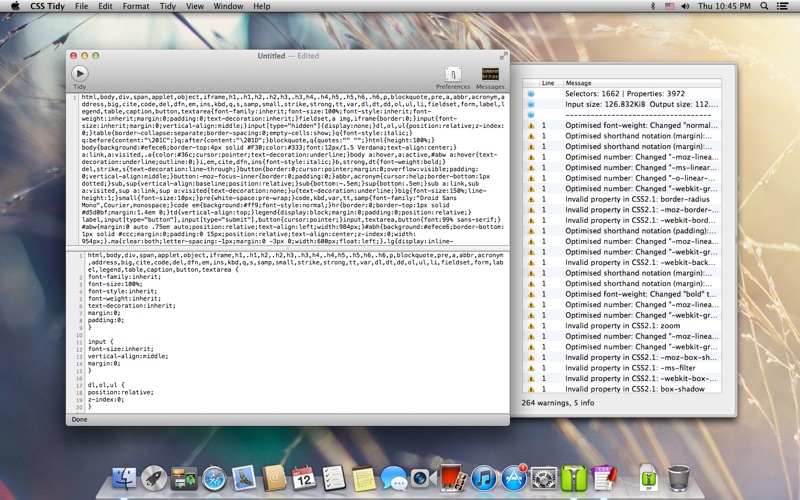Click the "dl,ol,ul {" line in output
This screenshot has width=800, height=500.
pos(106,385)
